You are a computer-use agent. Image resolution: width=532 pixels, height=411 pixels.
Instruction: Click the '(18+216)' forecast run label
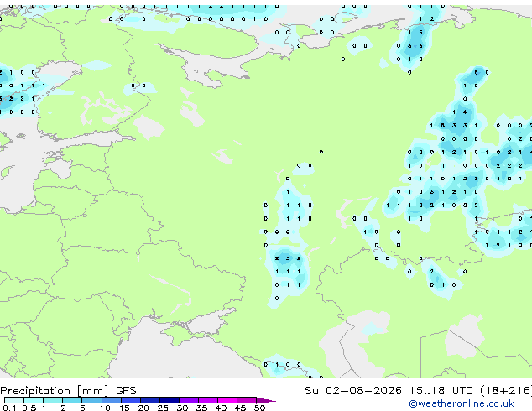[x=506, y=391]
